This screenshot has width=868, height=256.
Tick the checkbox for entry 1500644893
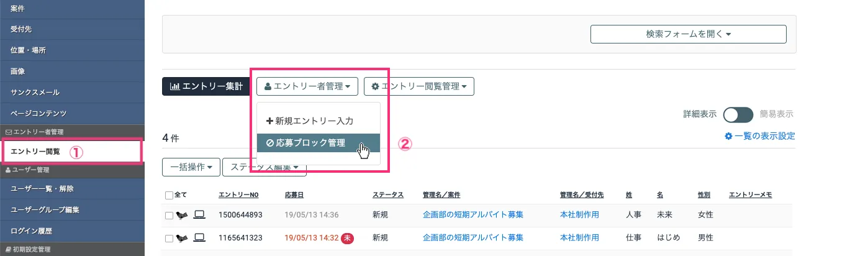pos(170,215)
